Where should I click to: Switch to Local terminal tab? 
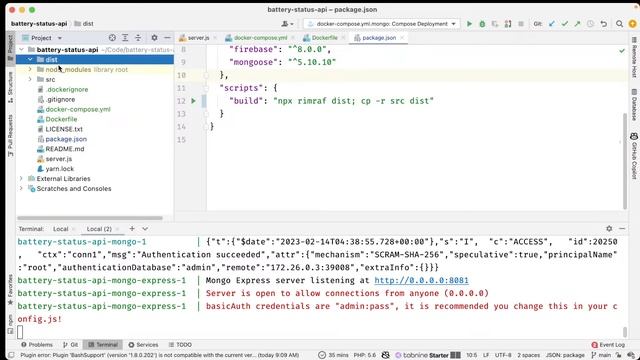click(x=60, y=229)
